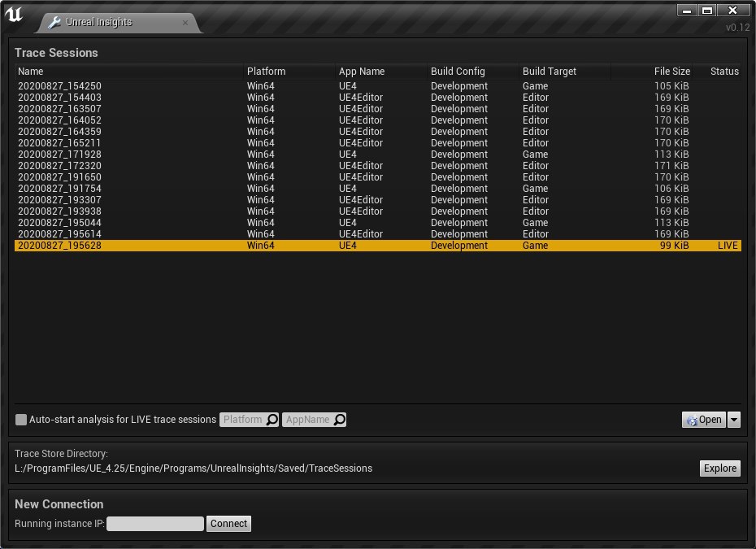Click the Platform filter search icon
756x549 pixels.
coord(272,419)
